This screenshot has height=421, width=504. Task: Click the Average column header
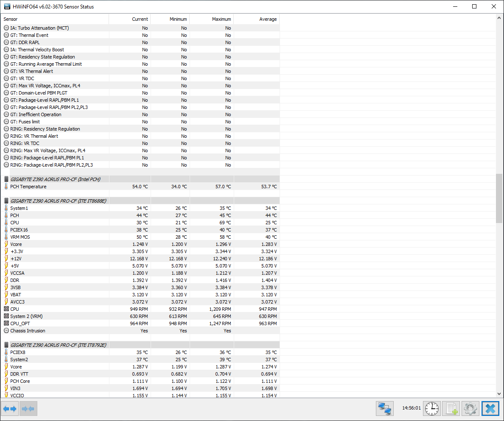coord(257,19)
